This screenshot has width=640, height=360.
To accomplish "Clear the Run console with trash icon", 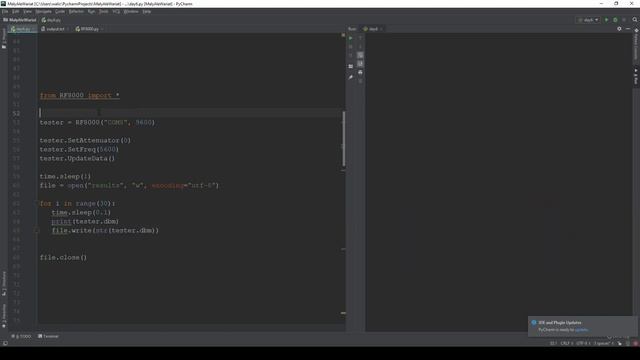I will tap(360, 81).
